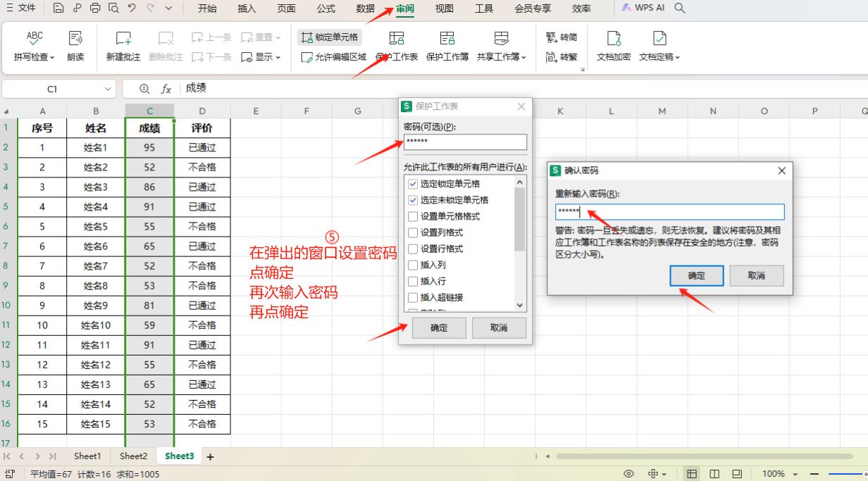This screenshot has width=868, height=481.
Task: Switch to 插入 insert tab
Action: [x=247, y=8]
